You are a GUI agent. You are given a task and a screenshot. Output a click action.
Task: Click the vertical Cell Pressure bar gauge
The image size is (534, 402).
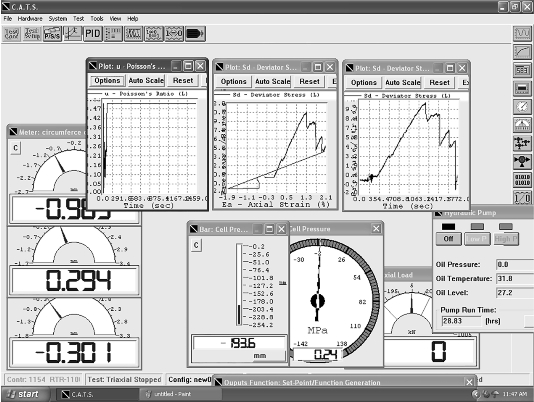tap(239, 284)
